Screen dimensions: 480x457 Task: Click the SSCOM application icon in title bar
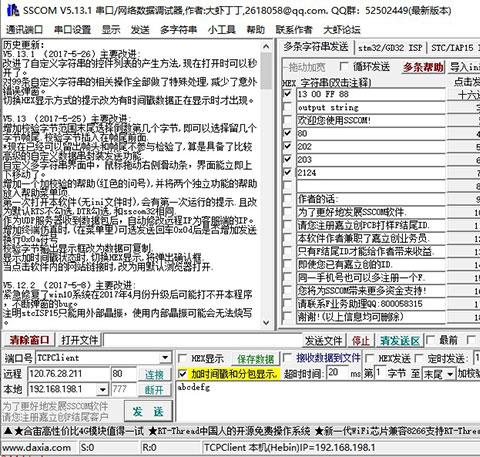click(x=13, y=10)
